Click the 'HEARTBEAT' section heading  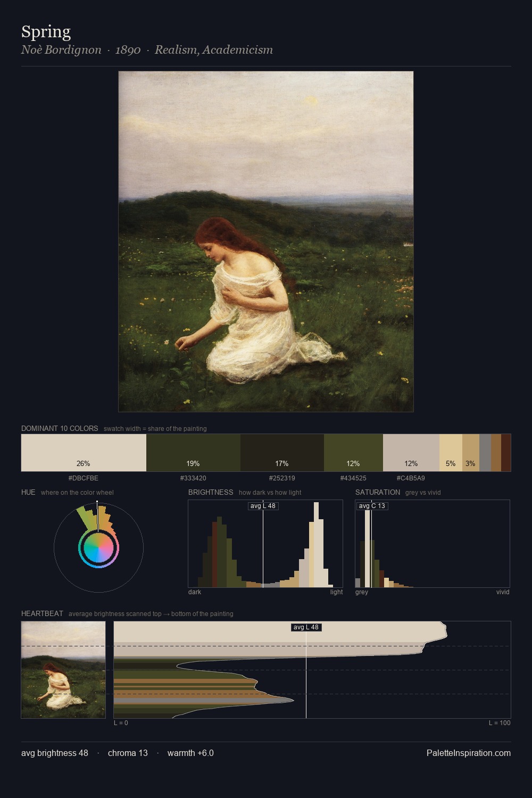pyautogui.click(x=42, y=613)
